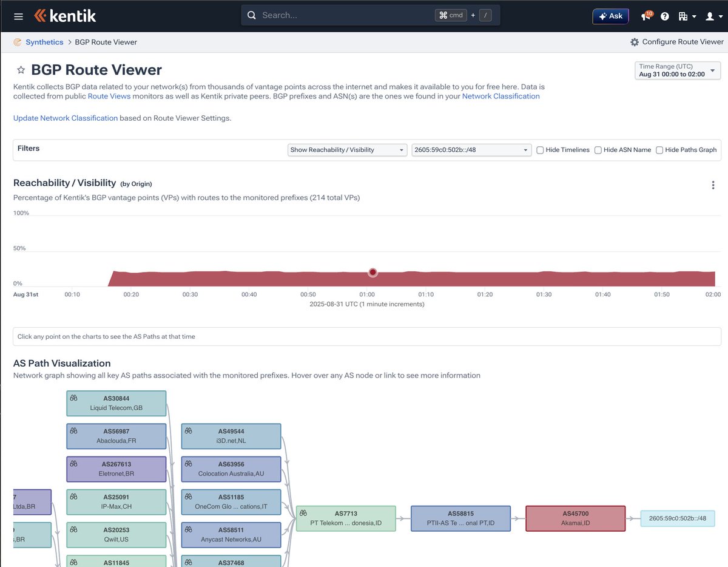Click the 01:00 marker on chart
The width and height of the screenshot is (728, 567).
[x=372, y=273]
